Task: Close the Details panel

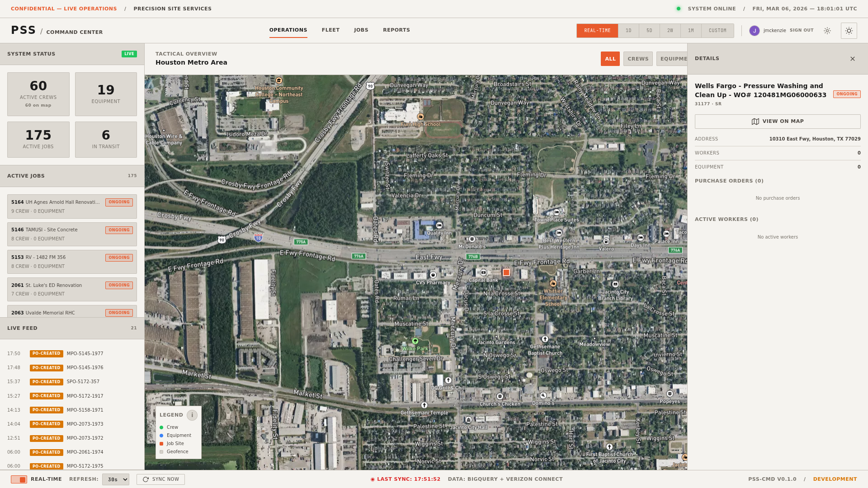Action: point(852,59)
